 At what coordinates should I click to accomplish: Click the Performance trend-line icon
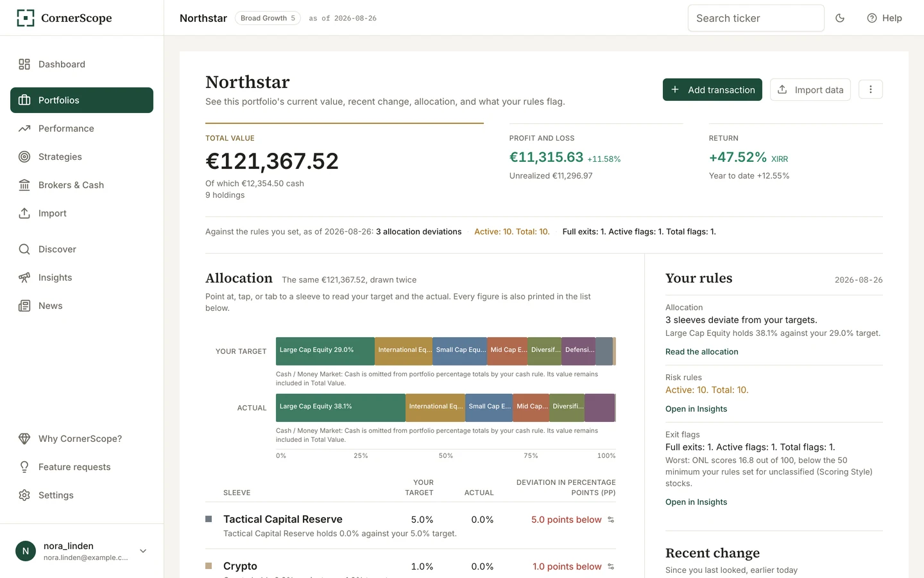[24, 128]
